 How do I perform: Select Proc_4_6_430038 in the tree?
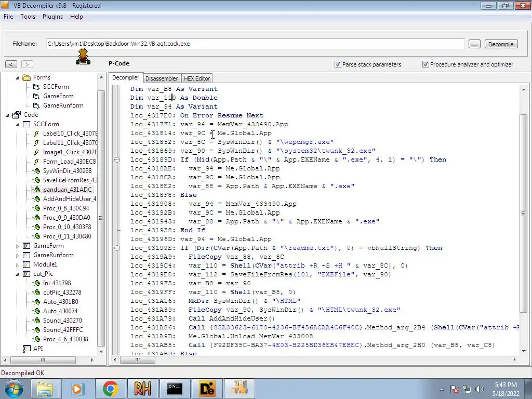[65, 339]
